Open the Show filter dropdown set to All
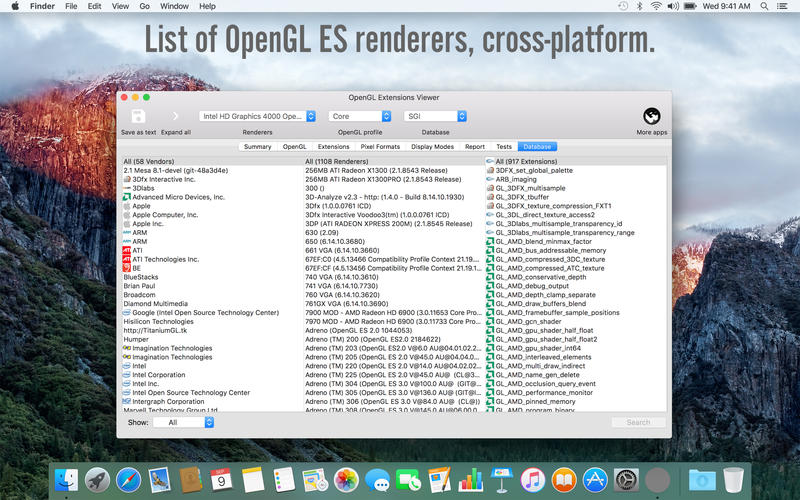 pyautogui.click(x=184, y=422)
